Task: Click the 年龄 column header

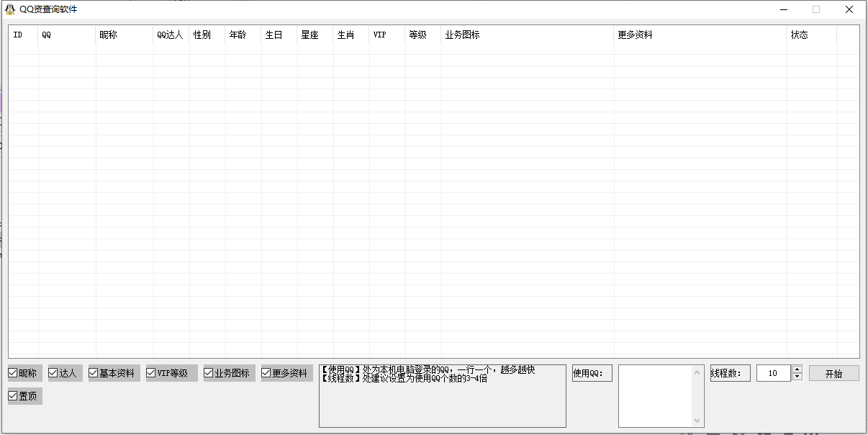Action: [x=243, y=35]
